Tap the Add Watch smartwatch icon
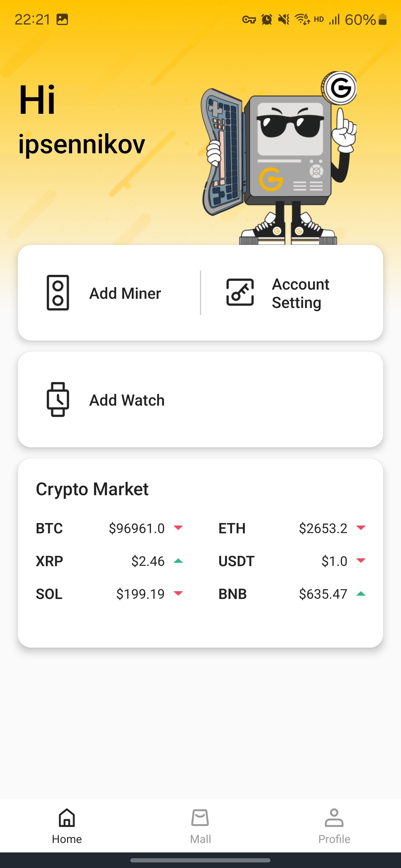Viewport: 401px width, 868px height. pyautogui.click(x=58, y=399)
